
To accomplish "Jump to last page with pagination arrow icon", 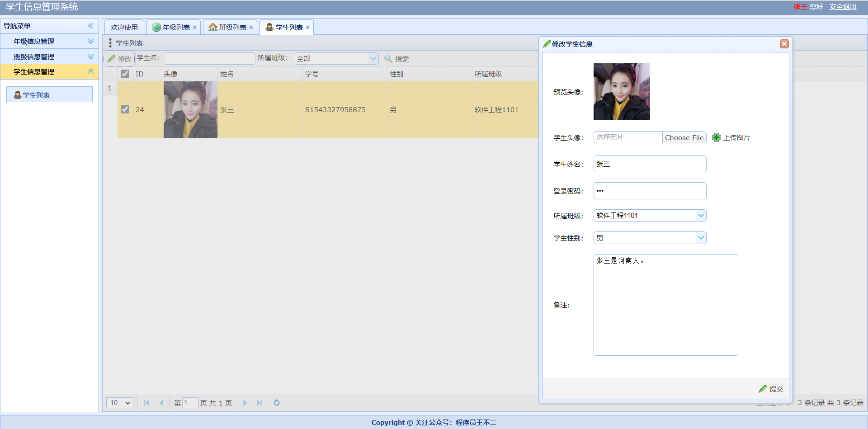I will click(259, 402).
